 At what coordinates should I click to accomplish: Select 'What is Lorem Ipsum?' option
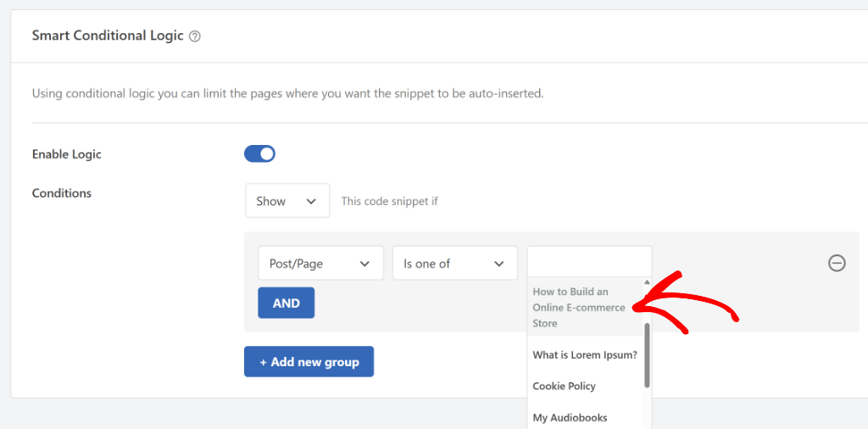coord(585,355)
